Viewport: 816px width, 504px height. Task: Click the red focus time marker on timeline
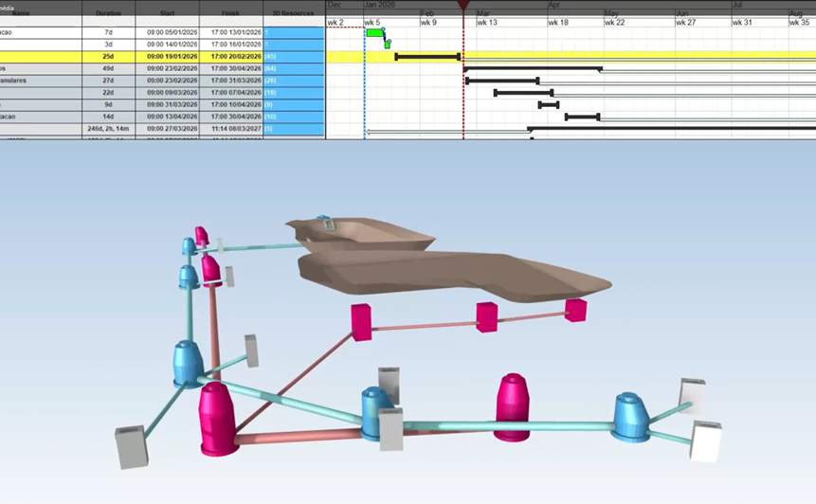462,8
